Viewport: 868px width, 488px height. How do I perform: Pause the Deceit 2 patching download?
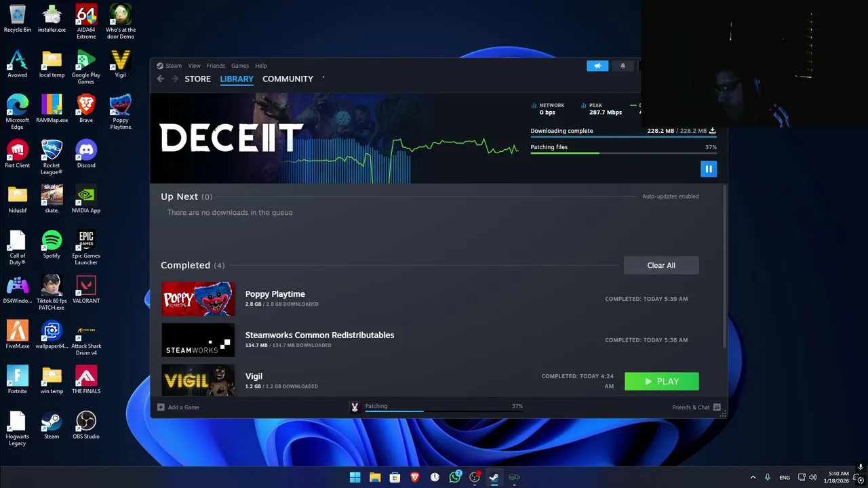coord(708,169)
